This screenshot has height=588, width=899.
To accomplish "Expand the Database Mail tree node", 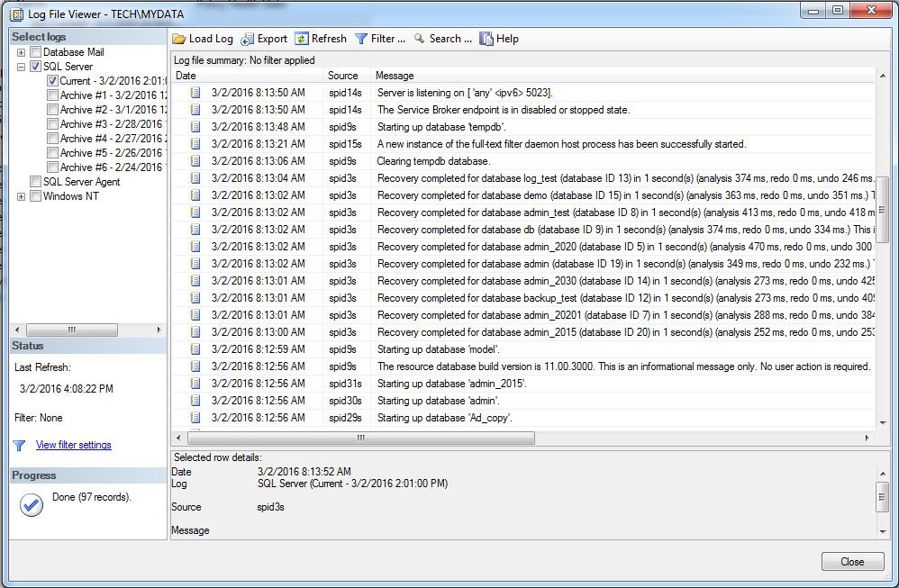I will coord(21,52).
